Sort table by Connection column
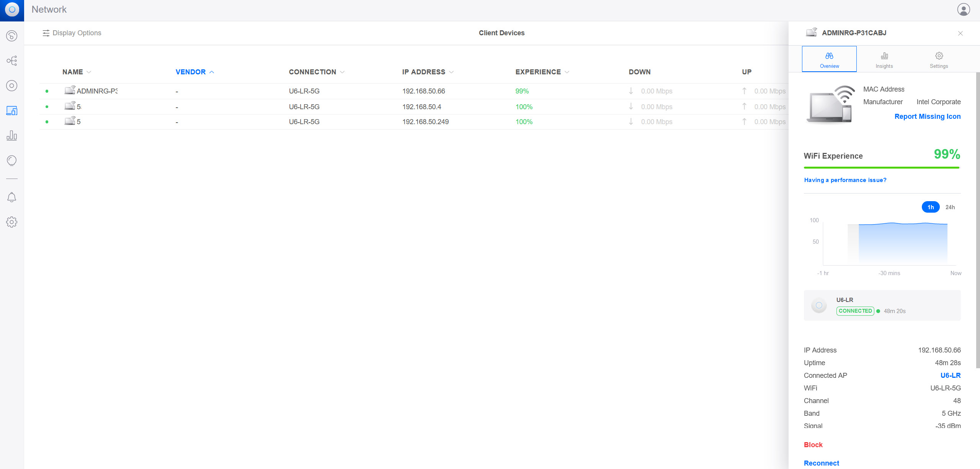This screenshot has height=469, width=980. coord(317,72)
